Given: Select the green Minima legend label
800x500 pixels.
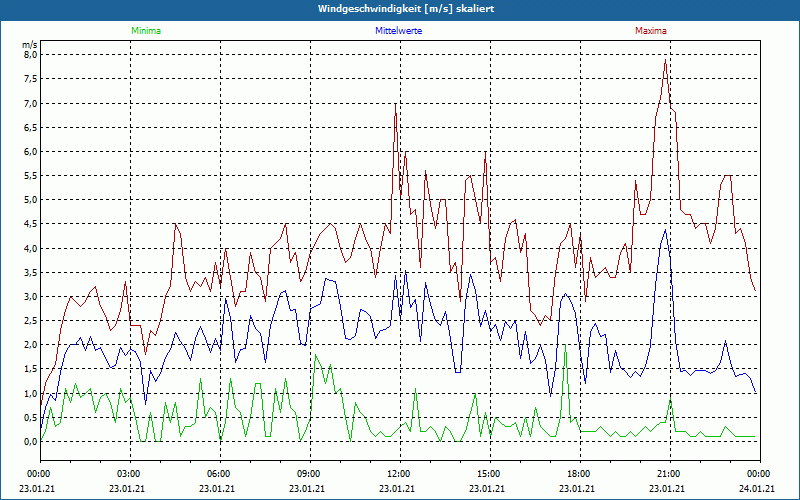Looking at the screenshot, I should (x=145, y=31).
